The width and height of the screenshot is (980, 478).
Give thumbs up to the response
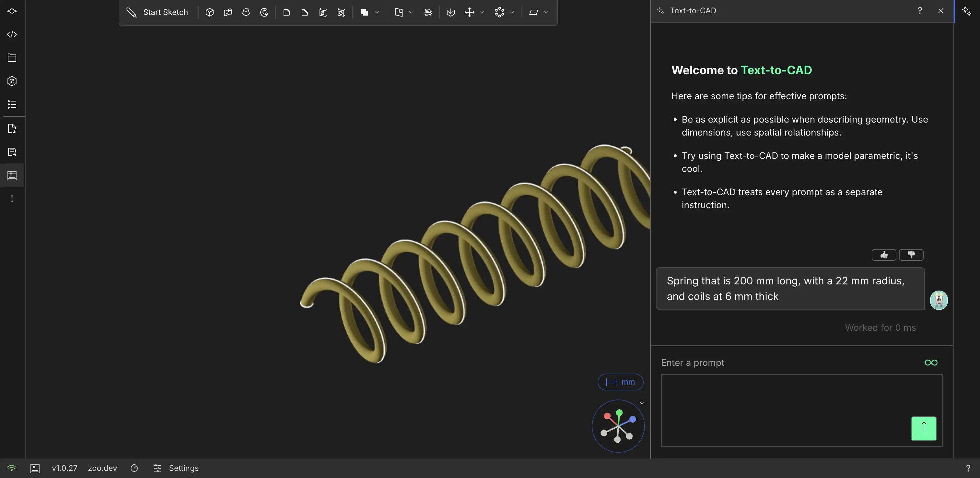tap(883, 255)
